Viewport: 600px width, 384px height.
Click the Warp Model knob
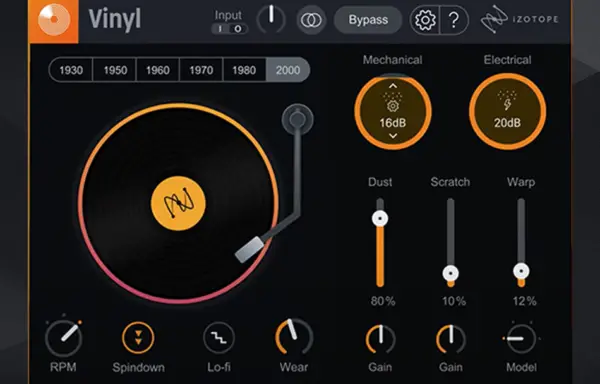coord(521,339)
